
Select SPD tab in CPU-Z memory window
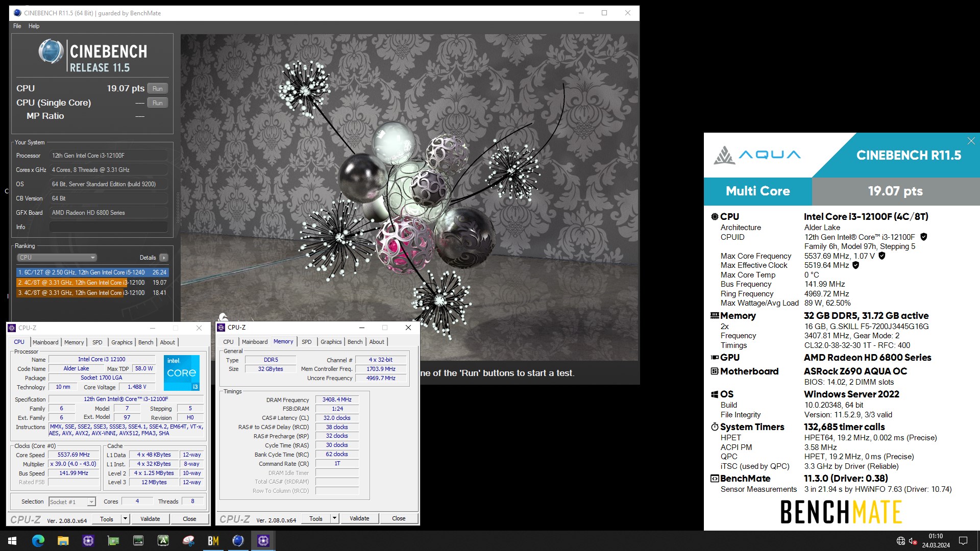coord(306,342)
